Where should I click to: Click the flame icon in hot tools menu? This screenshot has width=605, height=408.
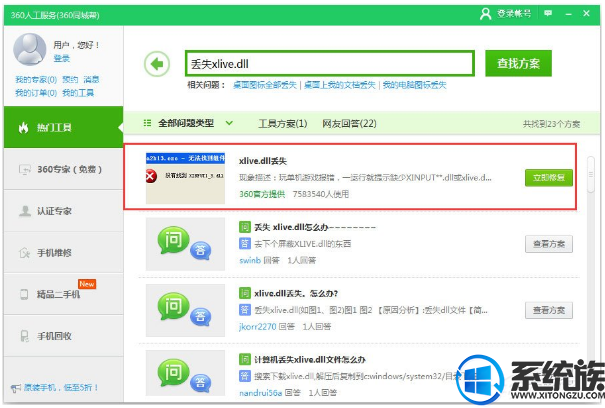pos(24,127)
